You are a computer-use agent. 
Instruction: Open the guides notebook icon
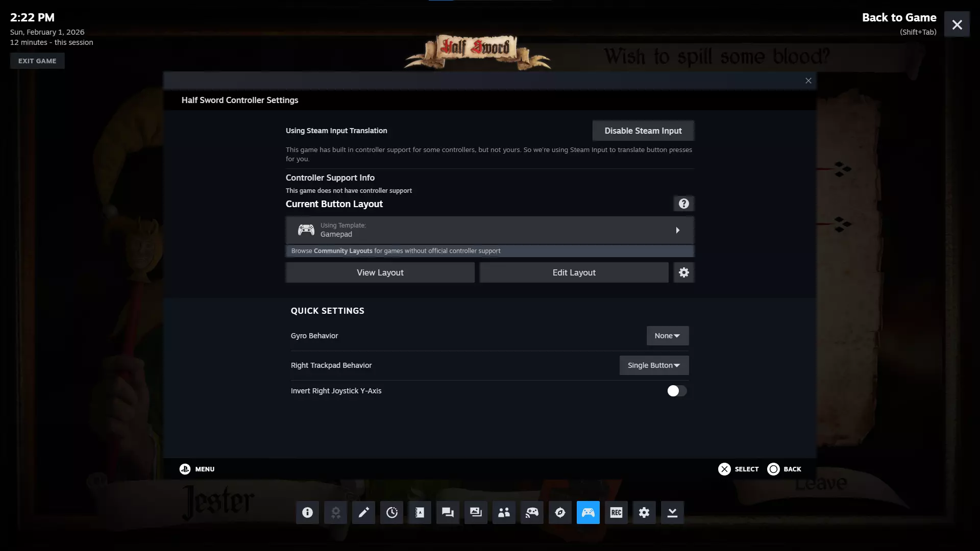[420, 512]
